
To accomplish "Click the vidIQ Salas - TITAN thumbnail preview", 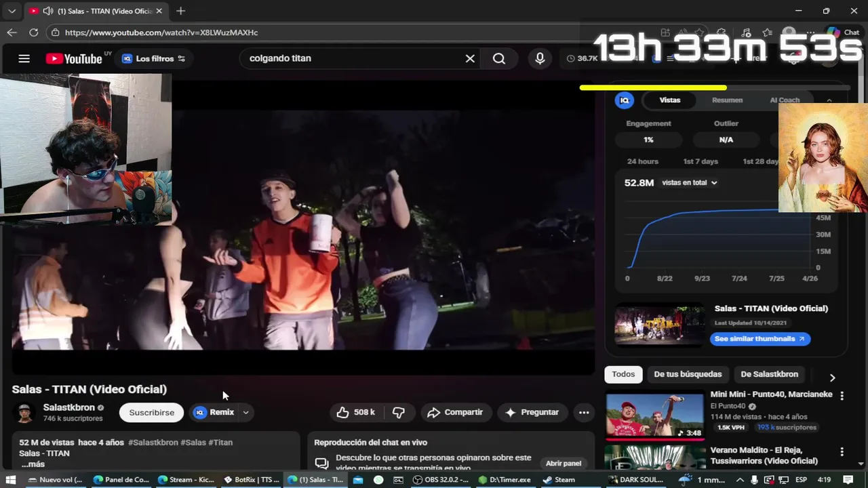I will 660,325.
